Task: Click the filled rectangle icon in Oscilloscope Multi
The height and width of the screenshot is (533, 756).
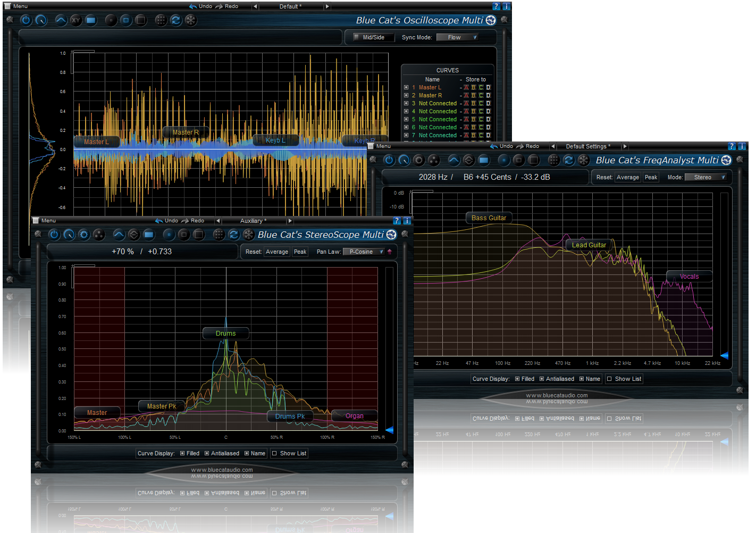Action: [91, 20]
